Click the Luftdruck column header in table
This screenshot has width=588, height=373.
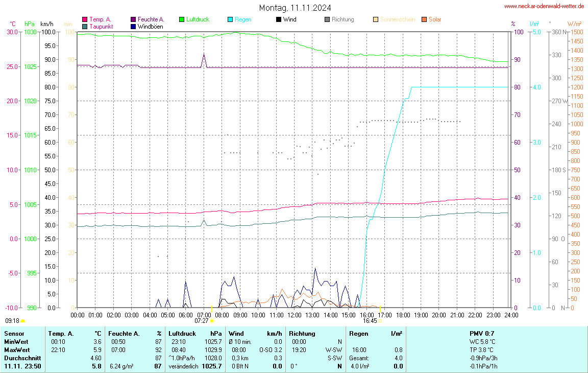(182, 333)
